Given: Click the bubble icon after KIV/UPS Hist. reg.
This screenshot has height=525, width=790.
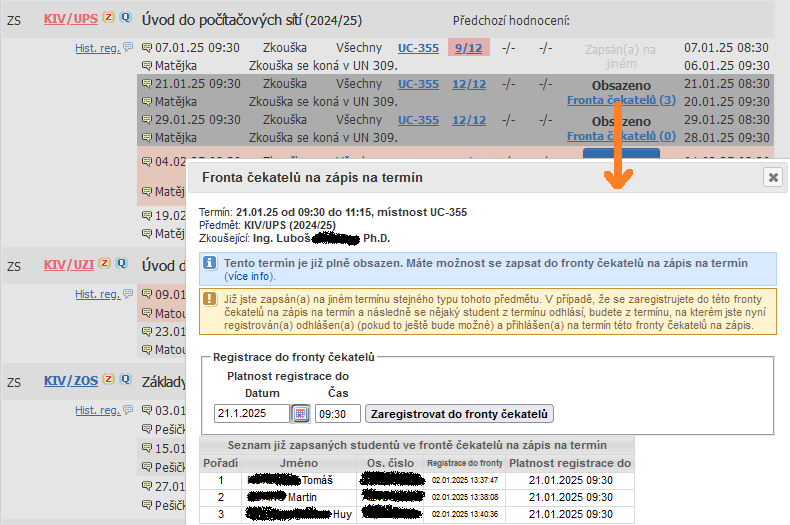Looking at the screenshot, I should [x=128, y=47].
